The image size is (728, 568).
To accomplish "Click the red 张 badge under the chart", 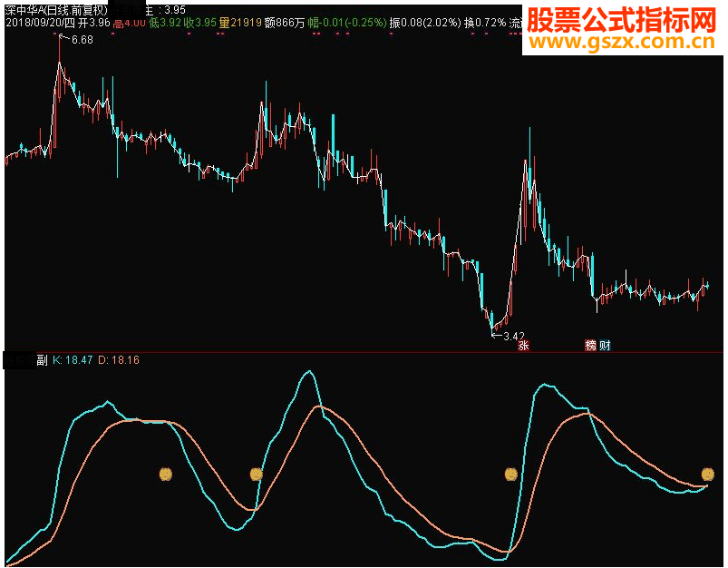I will coord(523,346).
